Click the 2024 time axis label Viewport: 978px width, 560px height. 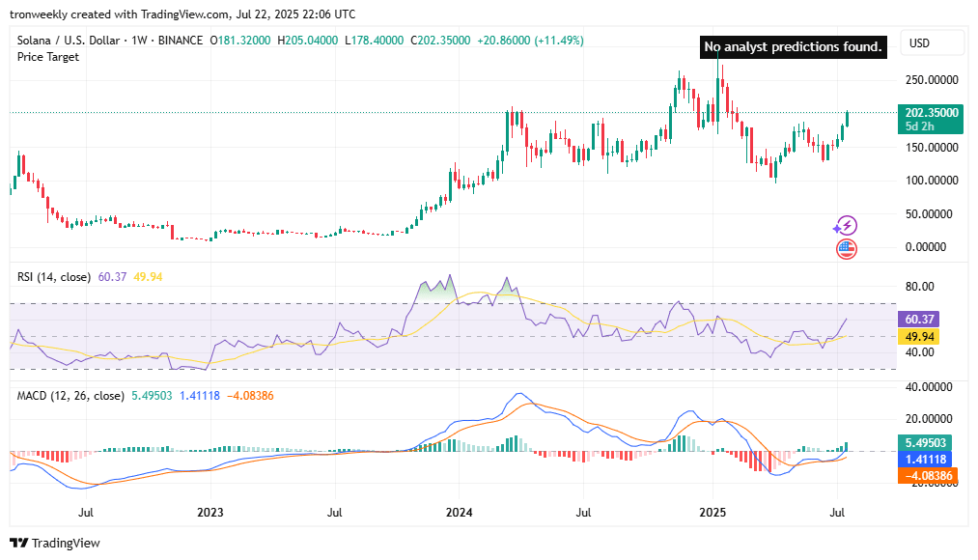pyautogui.click(x=459, y=513)
